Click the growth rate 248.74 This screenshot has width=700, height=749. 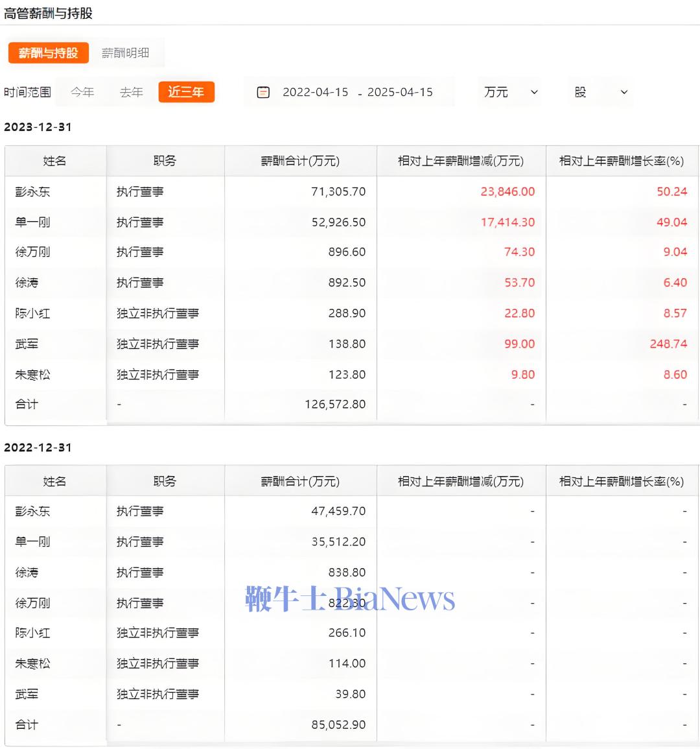tap(668, 344)
